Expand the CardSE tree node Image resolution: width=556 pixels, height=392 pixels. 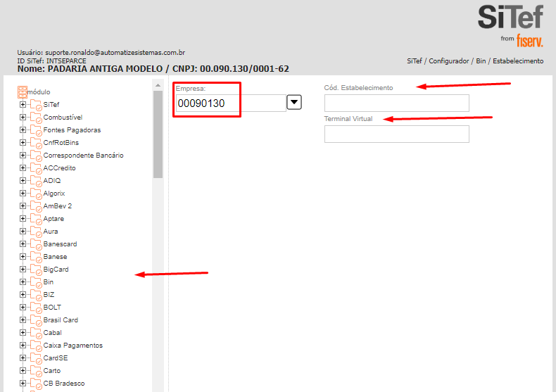tap(23, 358)
